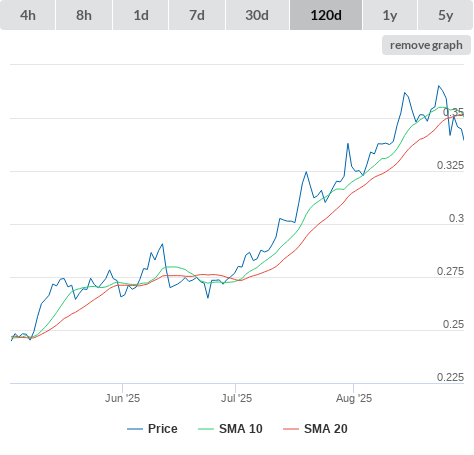Click the Jun '25 axis tick label
The height and width of the screenshot is (455, 474).
(x=122, y=398)
